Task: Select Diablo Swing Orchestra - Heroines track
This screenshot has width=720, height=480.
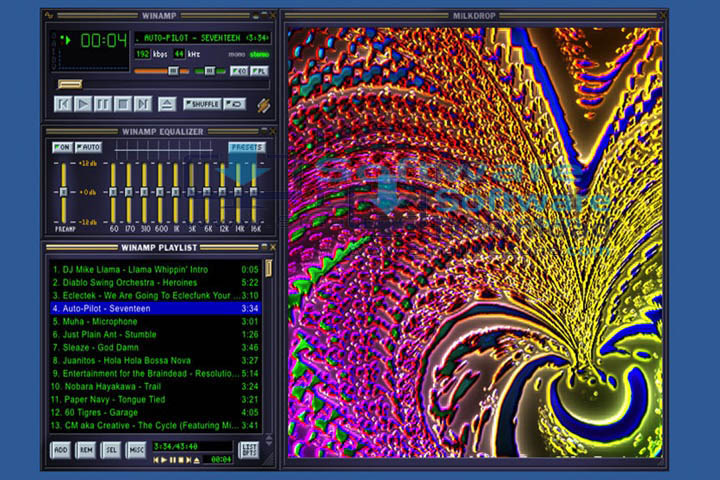Action: point(156,282)
